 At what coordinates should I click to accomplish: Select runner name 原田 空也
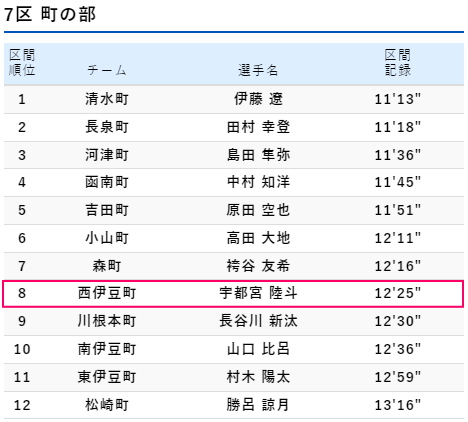point(258,210)
